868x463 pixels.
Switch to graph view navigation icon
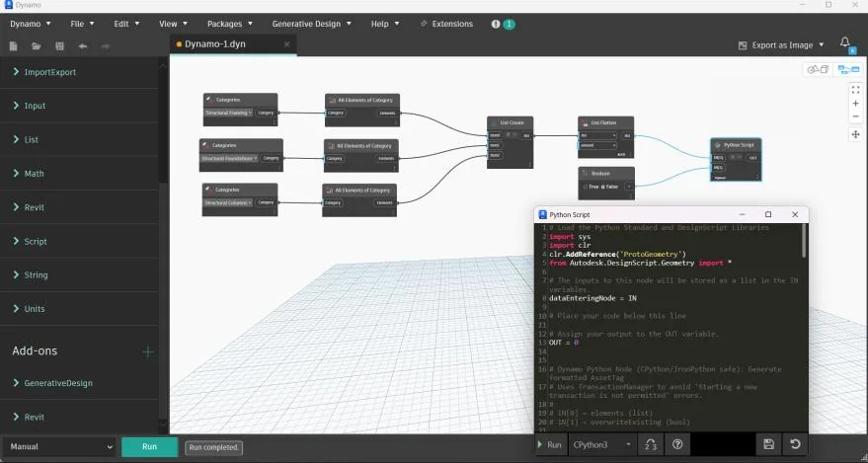(x=848, y=70)
